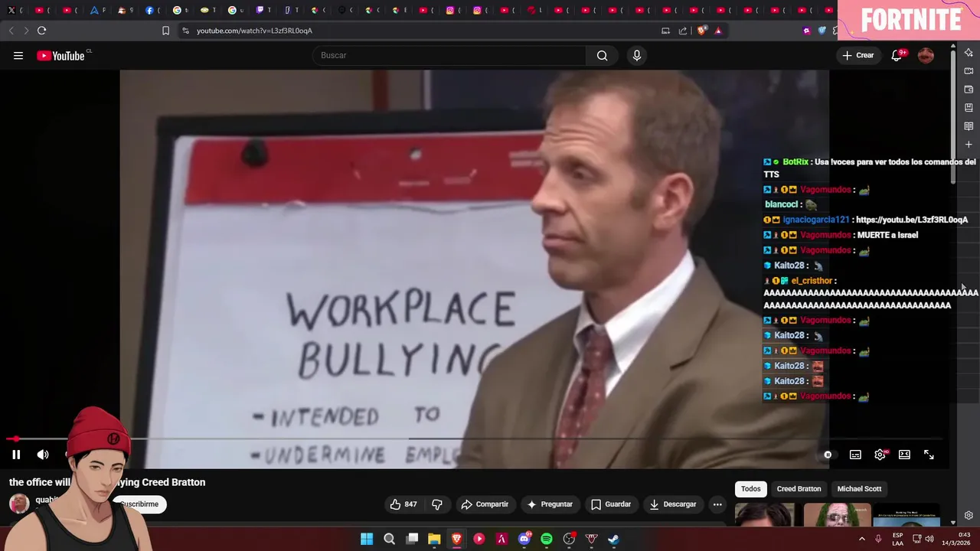Image resolution: width=980 pixels, height=551 pixels.
Task: Open Task View on the taskbar
Action: tap(412, 539)
